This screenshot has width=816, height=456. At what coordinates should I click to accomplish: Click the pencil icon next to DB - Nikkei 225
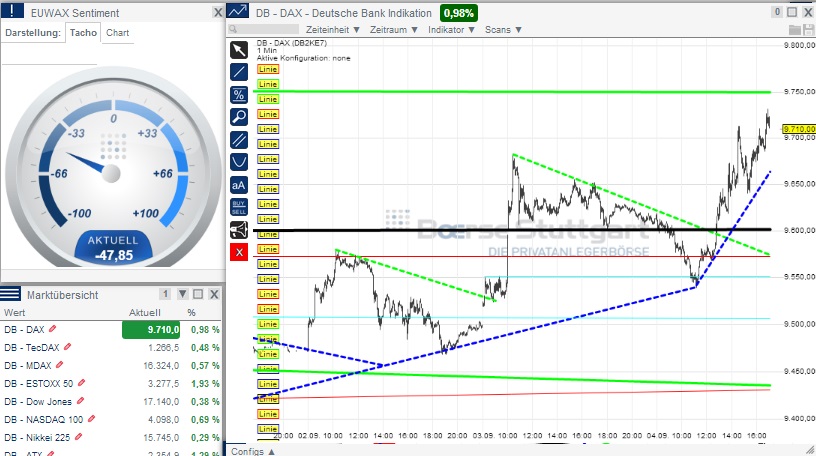tap(79, 437)
